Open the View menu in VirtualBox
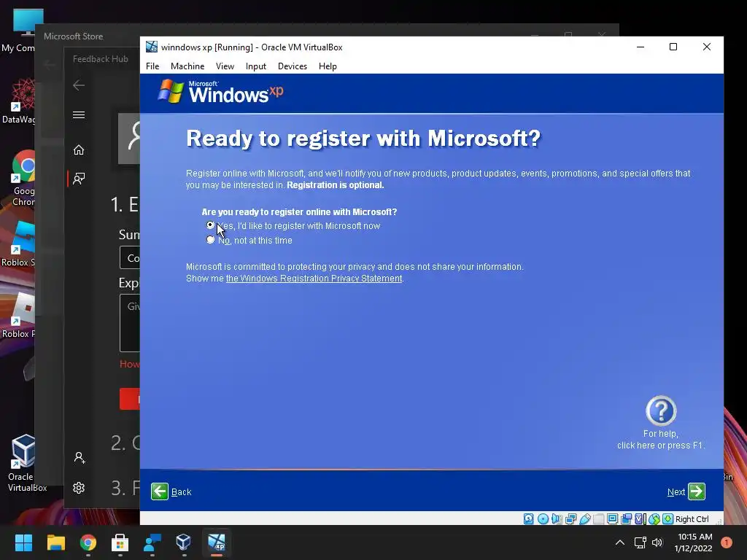The image size is (747, 560). [x=225, y=66]
